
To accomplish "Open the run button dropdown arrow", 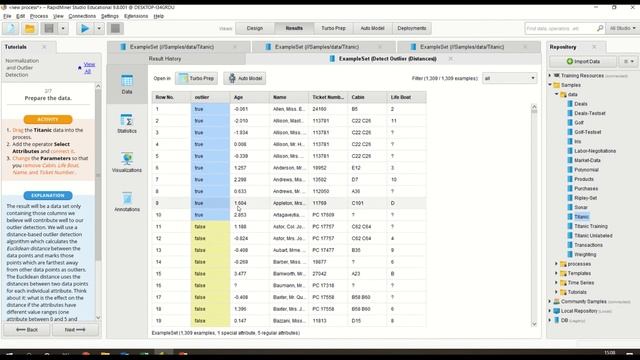I will coord(99,29).
